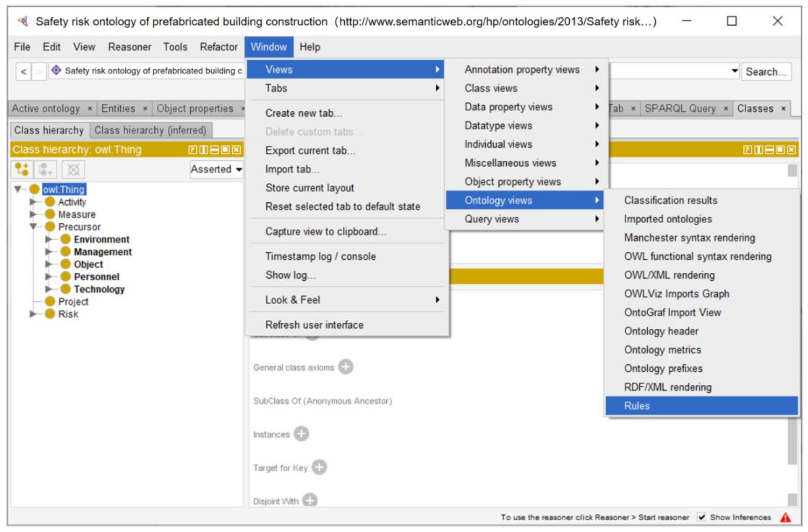
Task: Close the Entities tab with its x
Action: coord(145,109)
